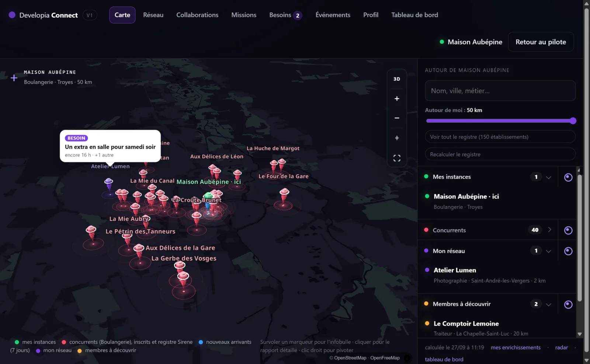The height and width of the screenshot is (364, 590).
Task: Select the purple Atelier Lumen map marker
Action: pos(108,183)
